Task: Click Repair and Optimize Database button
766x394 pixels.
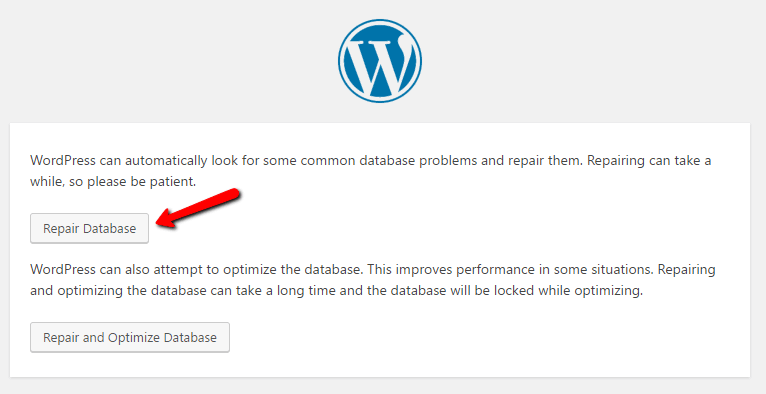Action: coord(130,337)
